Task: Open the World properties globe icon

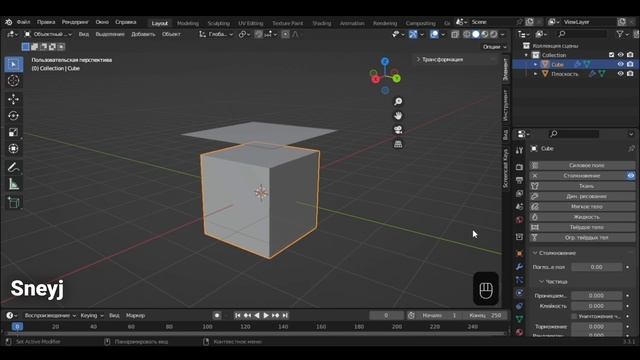Action: coord(519,220)
